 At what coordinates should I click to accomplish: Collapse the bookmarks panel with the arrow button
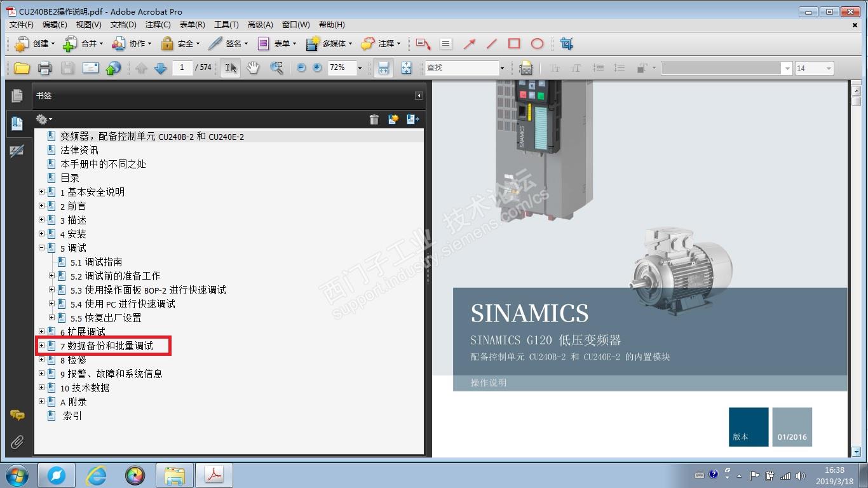[419, 96]
